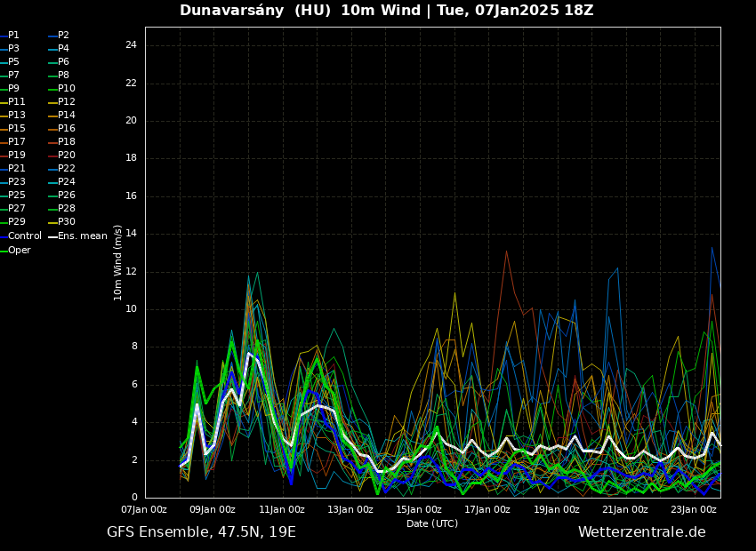756x551 pixels.
Task: Click the P10 legend entry
Action: point(67,89)
